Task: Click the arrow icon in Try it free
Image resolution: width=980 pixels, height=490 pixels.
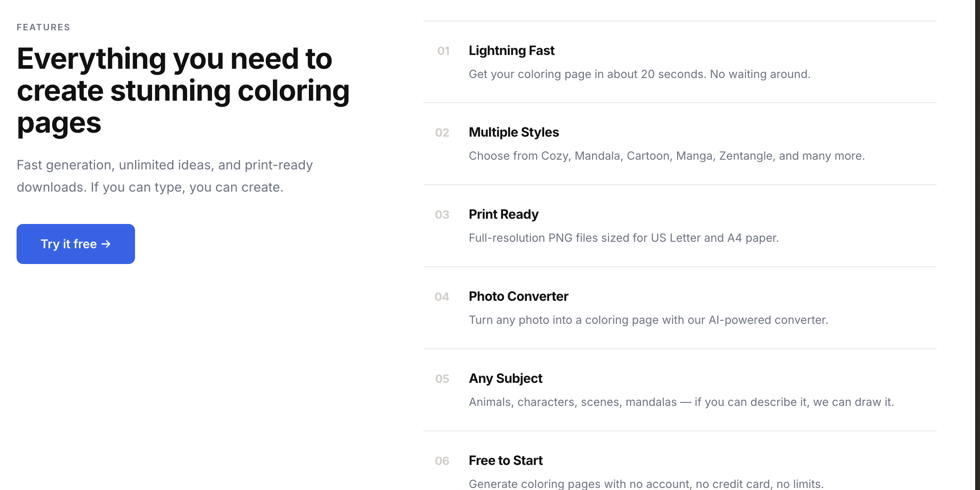Action: click(106, 244)
